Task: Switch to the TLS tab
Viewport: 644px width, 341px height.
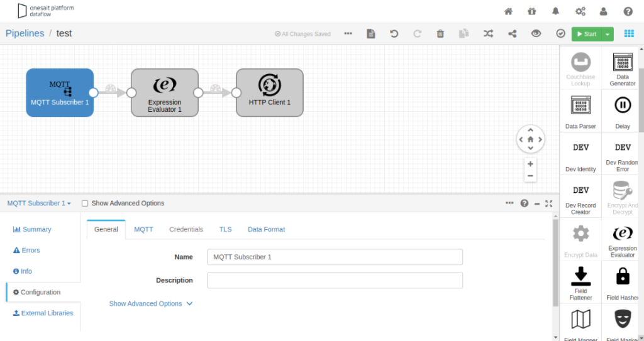Action: pyautogui.click(x=226, y=229)
